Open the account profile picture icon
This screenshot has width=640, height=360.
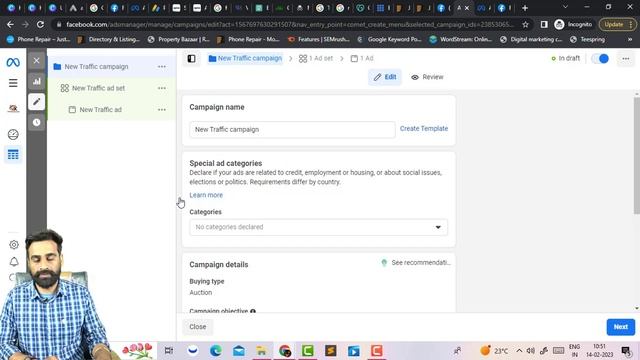coord(13,109)
